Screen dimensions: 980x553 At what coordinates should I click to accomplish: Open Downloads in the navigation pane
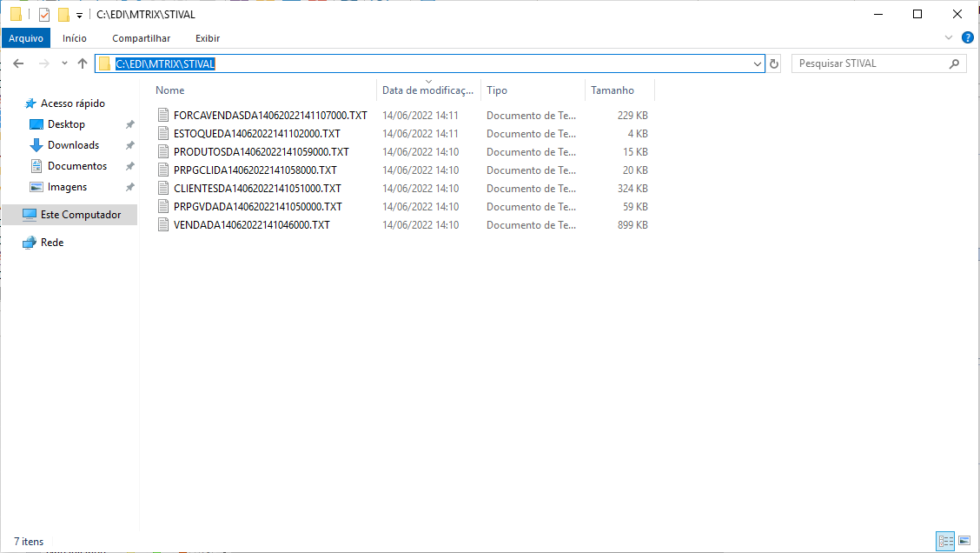click(x=73, y=145)
